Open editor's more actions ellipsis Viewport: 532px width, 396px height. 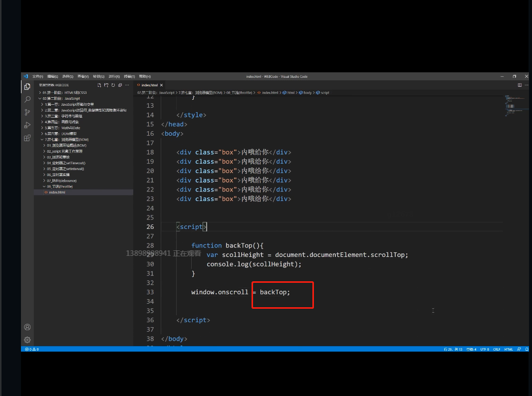(x=527, y=85)
